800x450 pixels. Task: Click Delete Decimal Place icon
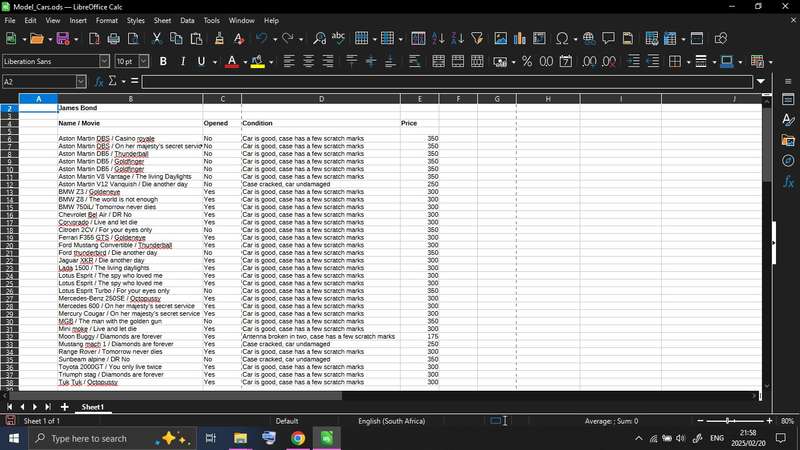pyautogui.click(x=609, y=62)
